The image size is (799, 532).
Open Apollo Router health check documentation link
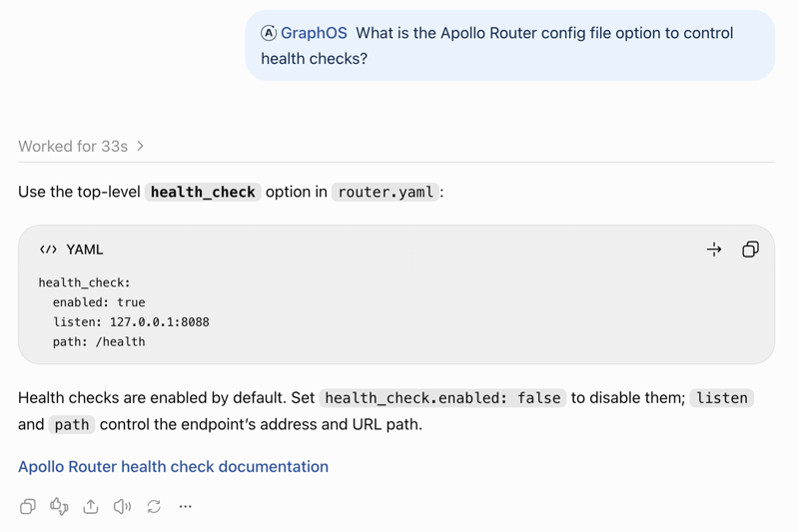click(x=173, y=467)
